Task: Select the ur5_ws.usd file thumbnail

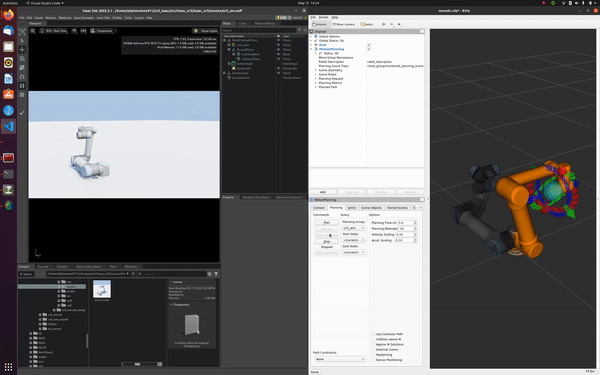Action: click(x=102, y=290)
